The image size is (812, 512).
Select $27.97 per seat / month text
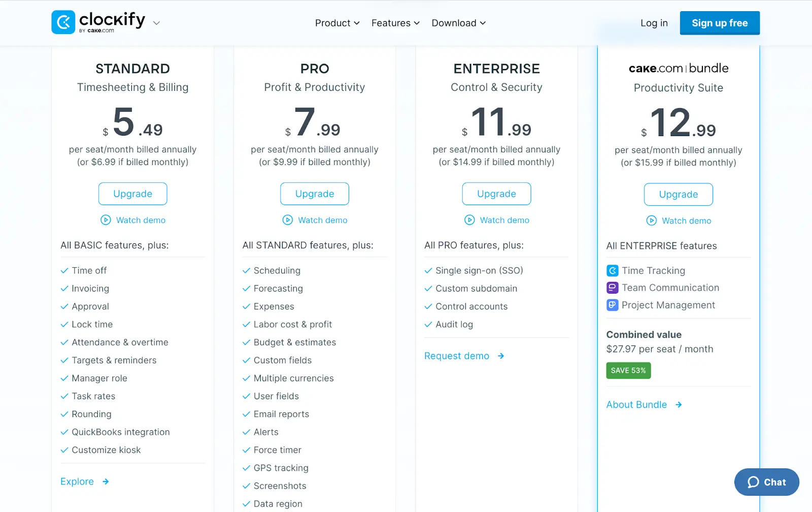[660, 349]
